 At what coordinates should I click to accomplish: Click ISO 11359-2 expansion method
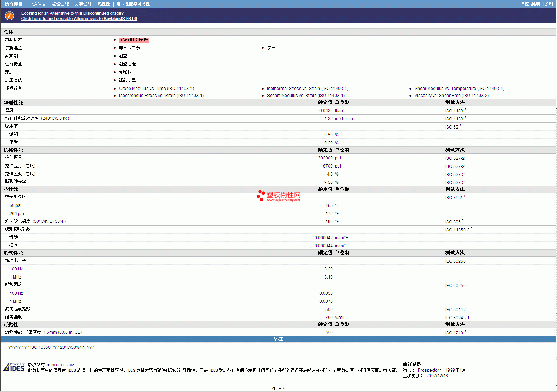tap(457, 230)
